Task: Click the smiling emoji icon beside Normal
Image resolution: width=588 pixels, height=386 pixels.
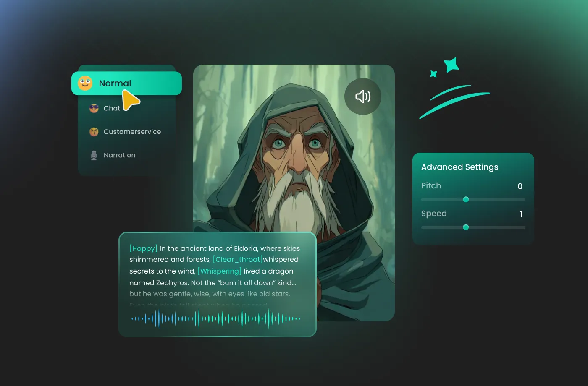Action: click(85, 83)
